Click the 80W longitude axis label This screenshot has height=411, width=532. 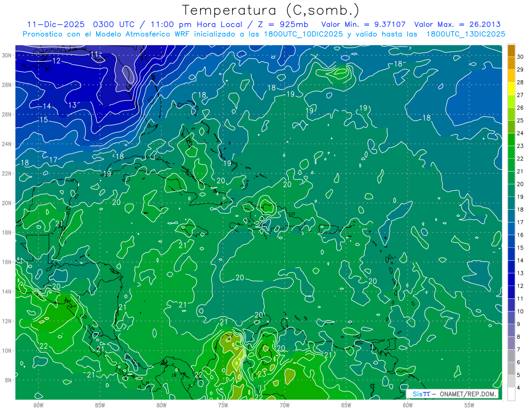point(161,405)
